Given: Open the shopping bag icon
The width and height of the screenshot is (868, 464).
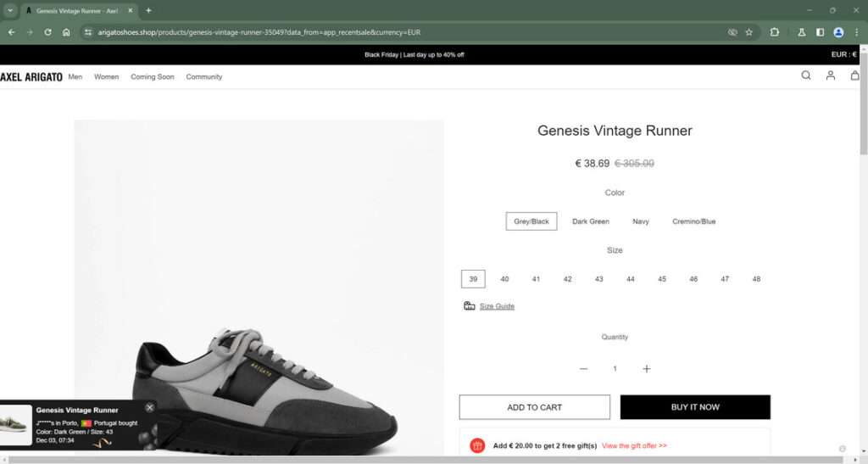Looking at the screenshot, I should point(854,75).
